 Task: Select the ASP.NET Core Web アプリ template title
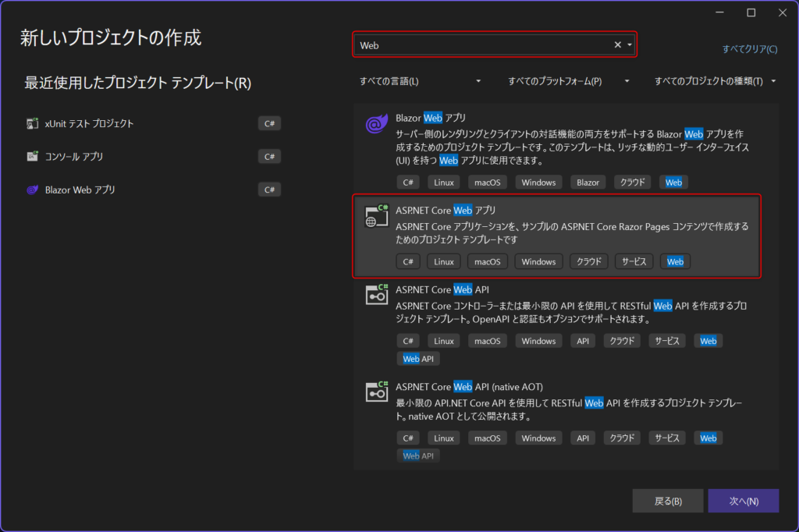[446, 210]
